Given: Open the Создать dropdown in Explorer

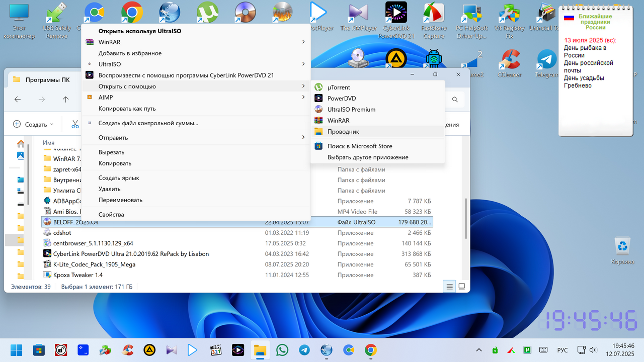Looking at the screenshot, I should point(33,124).
